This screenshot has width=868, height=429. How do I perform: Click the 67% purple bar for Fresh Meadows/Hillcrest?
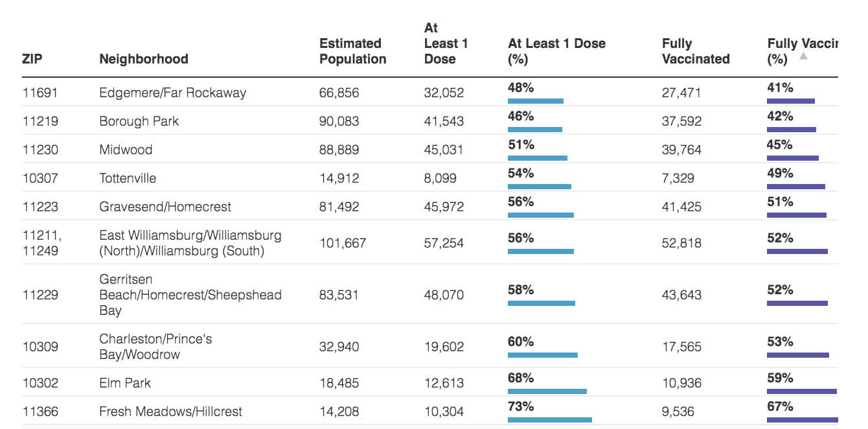point(802,420)
